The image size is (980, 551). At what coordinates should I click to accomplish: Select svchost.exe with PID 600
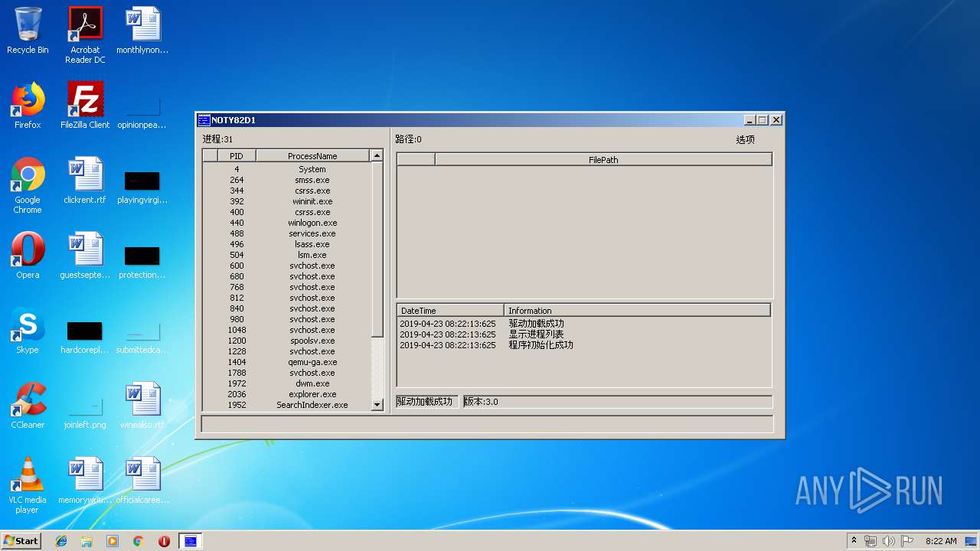coord(286,266)
